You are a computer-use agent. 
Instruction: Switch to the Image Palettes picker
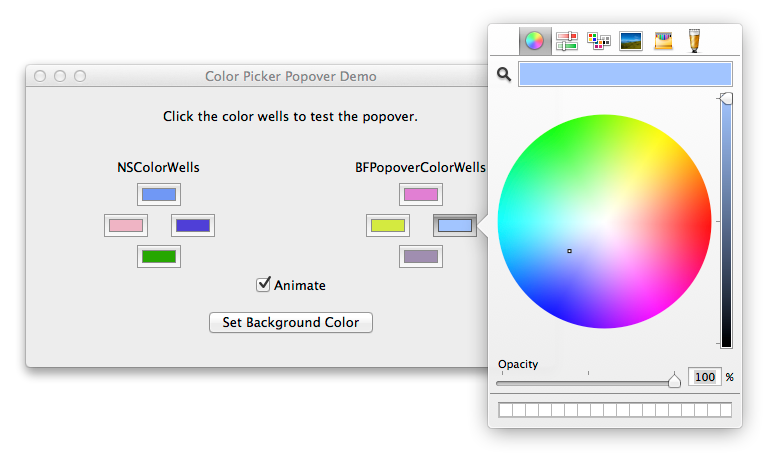click(x=631, y=41)
